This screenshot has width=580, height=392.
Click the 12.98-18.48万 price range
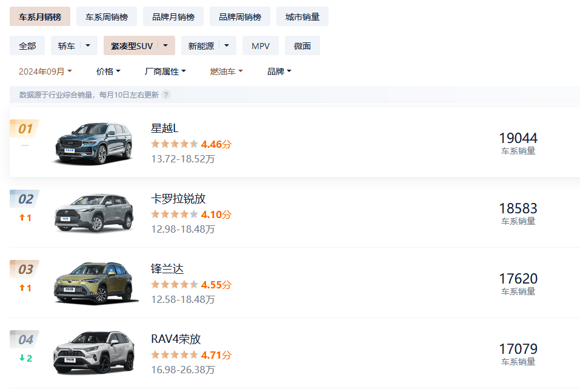click(183, 229)
